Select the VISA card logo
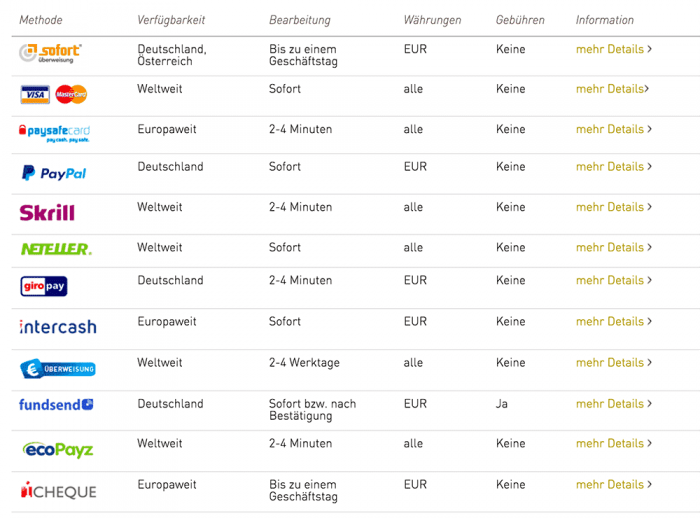Viewport: 700px width, 518px height. [x=35, y=95]
